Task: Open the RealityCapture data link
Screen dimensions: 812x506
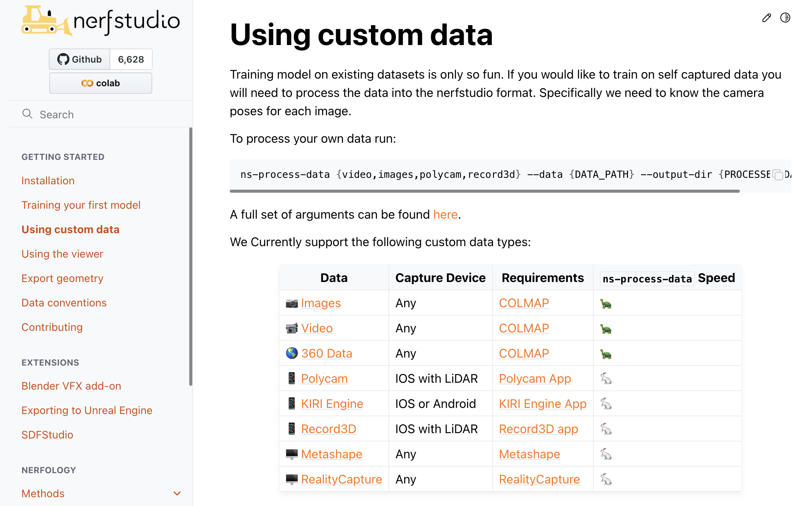Action: (341, 479)
